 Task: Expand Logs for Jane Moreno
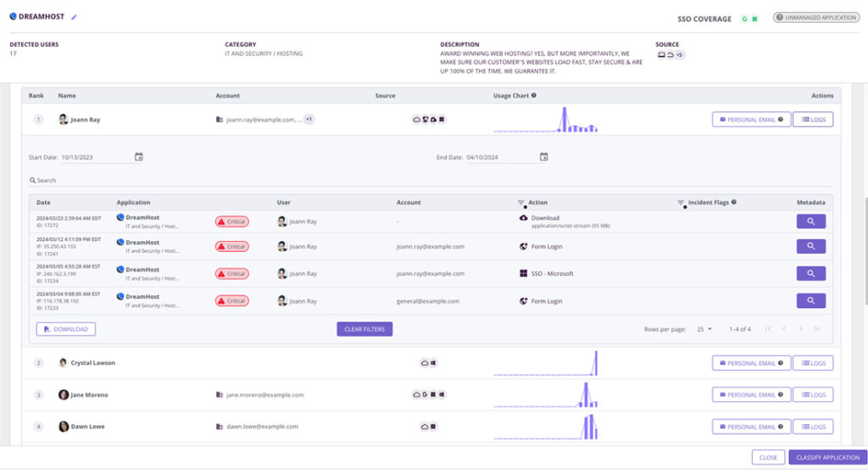pos(813,394)
